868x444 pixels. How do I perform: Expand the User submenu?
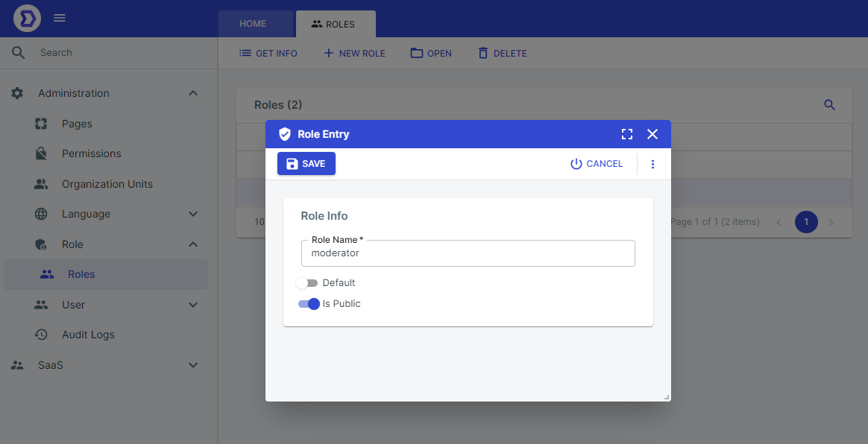coord(193,305)
